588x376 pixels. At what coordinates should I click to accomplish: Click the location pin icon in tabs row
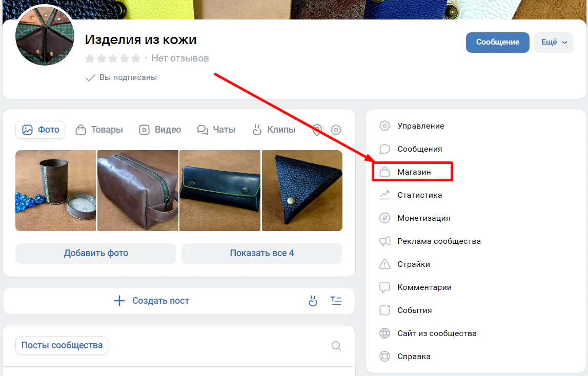click(x=317, y=130)
